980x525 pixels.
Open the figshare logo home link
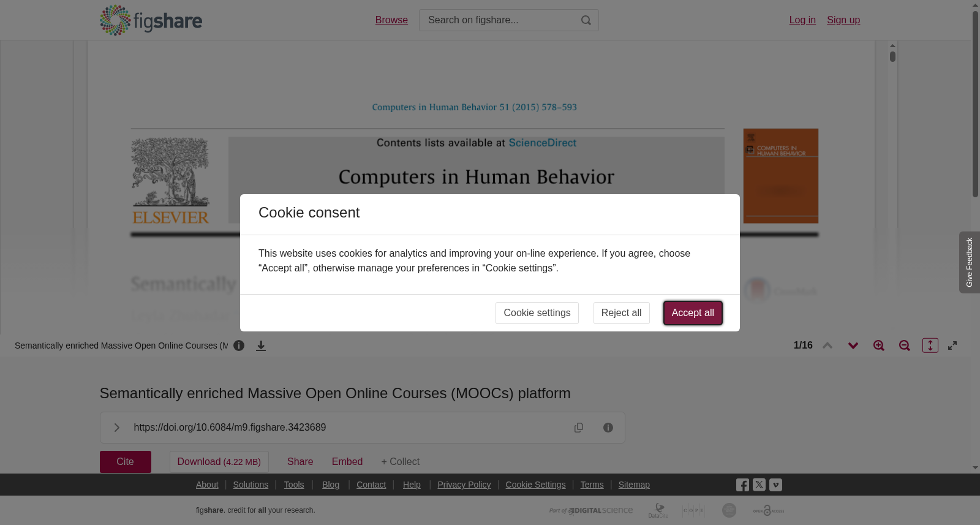pos(151,20)
